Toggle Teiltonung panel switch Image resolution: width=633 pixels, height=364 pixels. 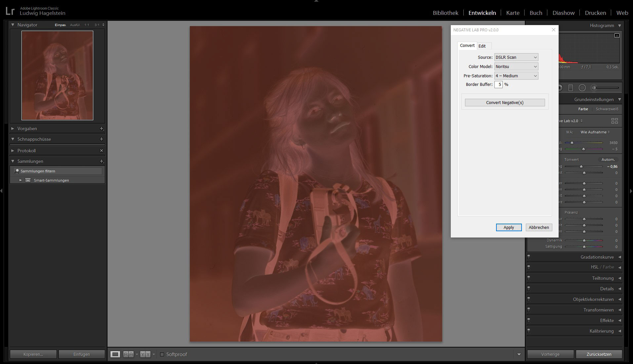(528, 278)
